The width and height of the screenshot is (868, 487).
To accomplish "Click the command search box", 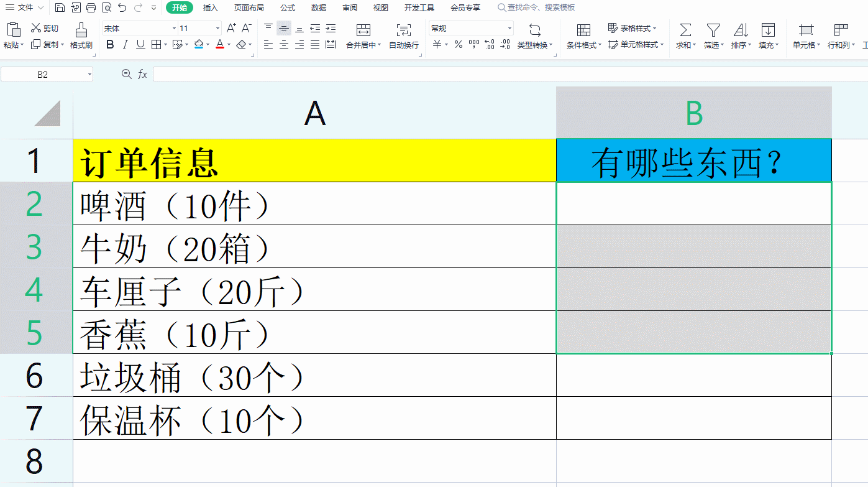I will [x=536, y=7].
